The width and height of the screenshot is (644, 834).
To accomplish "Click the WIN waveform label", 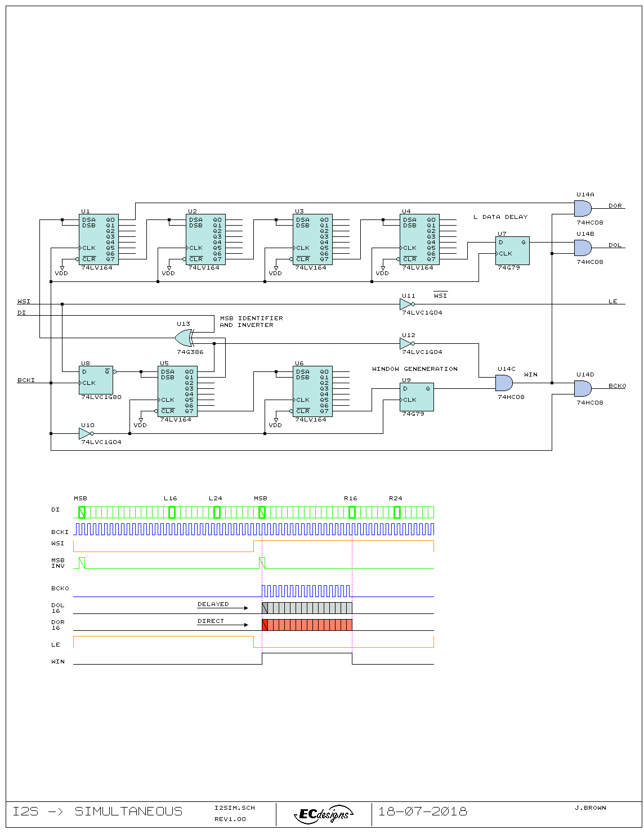I will 58,661.
